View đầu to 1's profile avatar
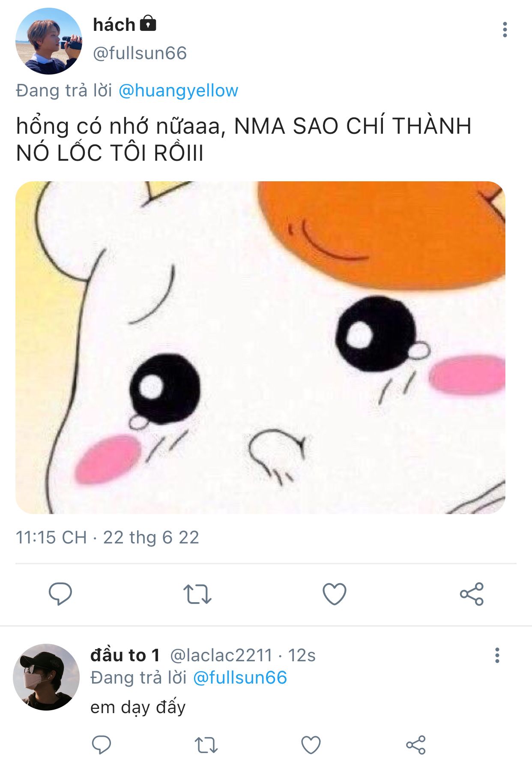This screenshot has width=532, height=762. click(x=46, y=677)
